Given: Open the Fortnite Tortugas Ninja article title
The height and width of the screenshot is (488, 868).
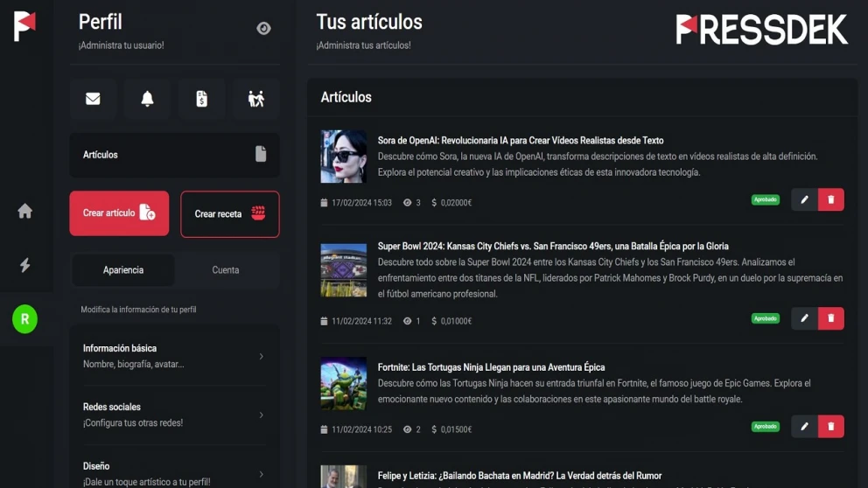Looking at the screenshot, I should (x=491, y=367).
